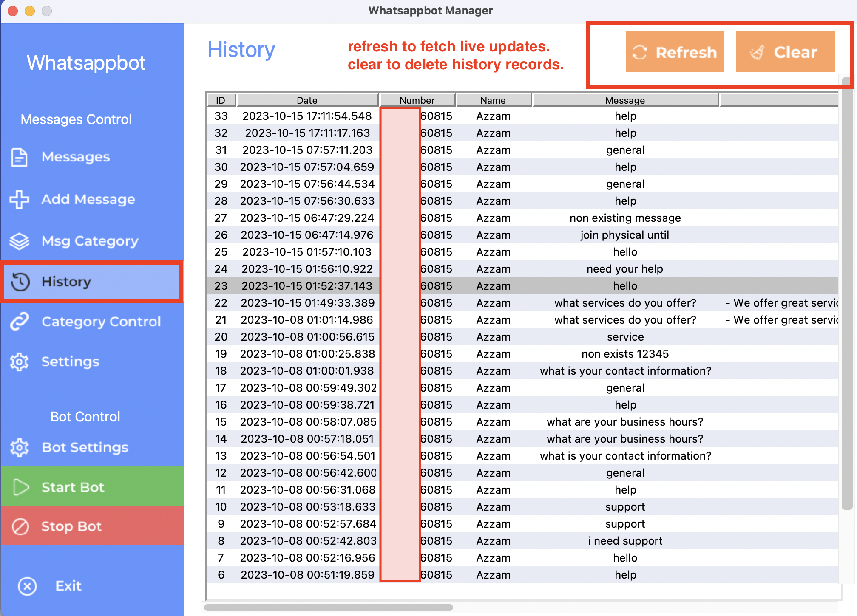The image size is (857, 616).
Task: Click date 2023-10-08 00:52:16.956
Action: (308, 558)
